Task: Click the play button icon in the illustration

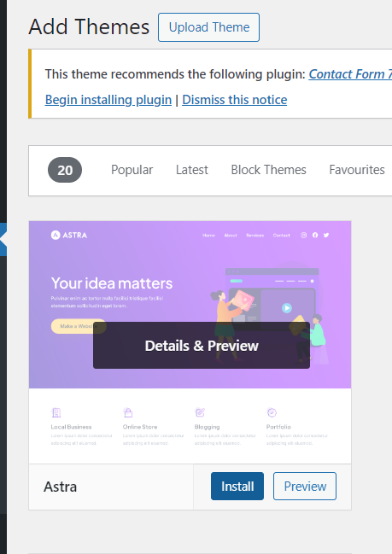Action: point(287,308)
